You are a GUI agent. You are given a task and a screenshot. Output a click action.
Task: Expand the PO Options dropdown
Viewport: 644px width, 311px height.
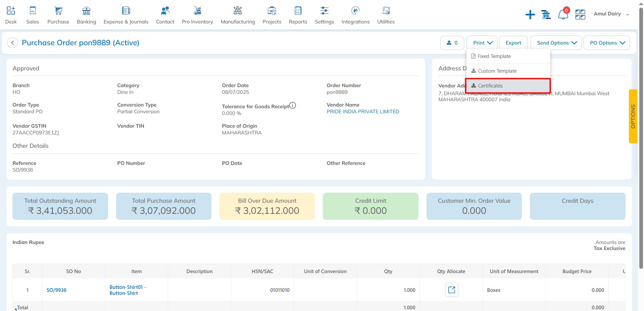pos(607,43)
